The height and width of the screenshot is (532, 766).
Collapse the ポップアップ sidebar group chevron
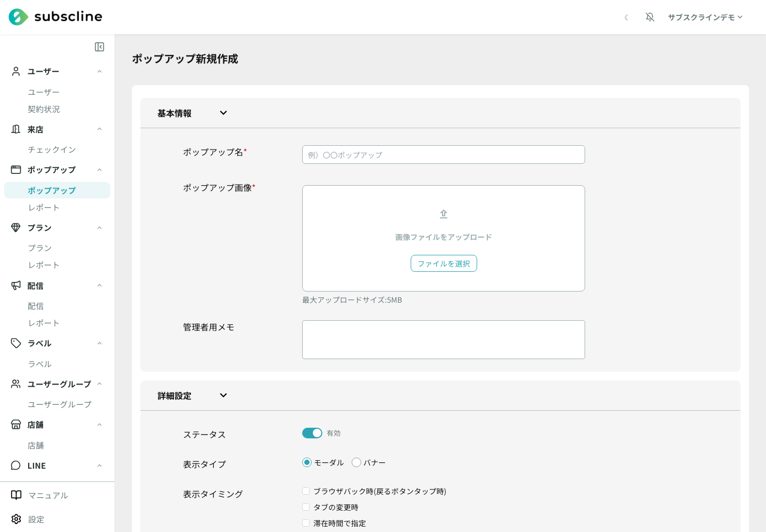point(99,170)
